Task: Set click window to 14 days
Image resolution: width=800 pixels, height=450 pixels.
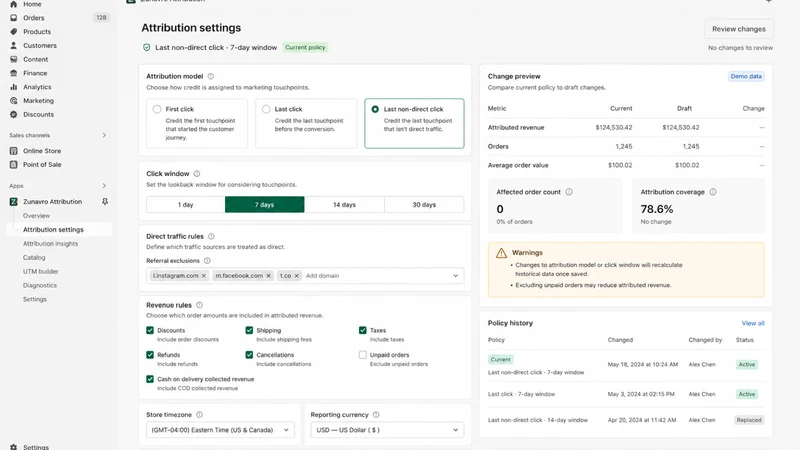Action: click(344, 205)
